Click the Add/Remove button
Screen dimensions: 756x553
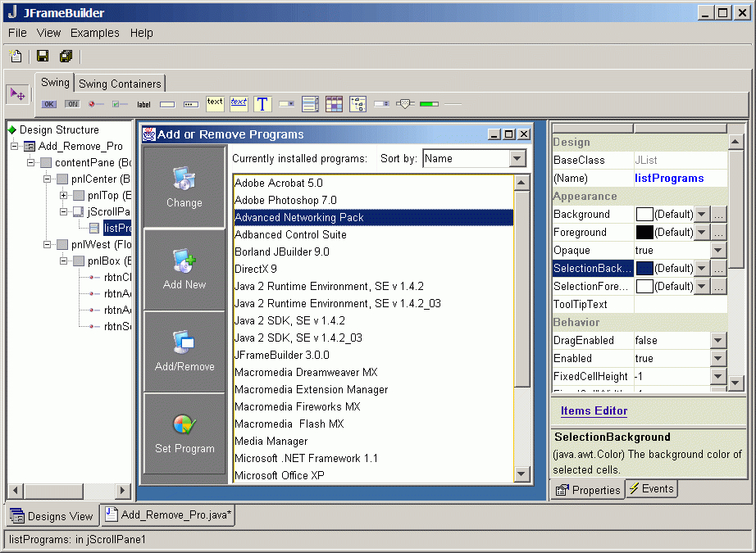[x=184, y=351]
